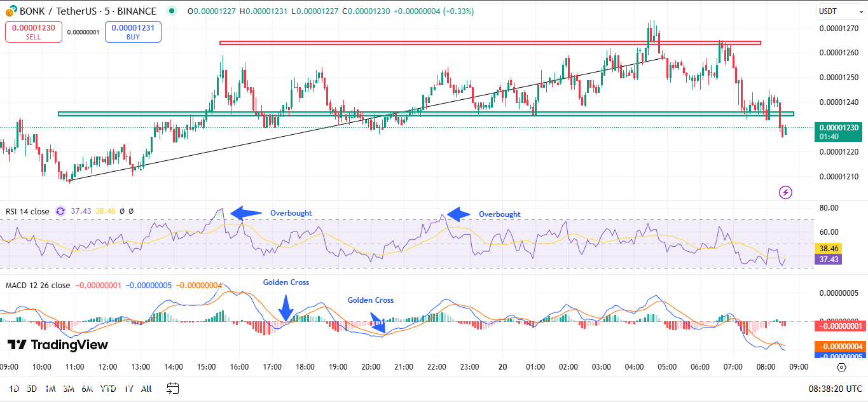Click the 80.00 label on RSI axis

[829, 207]
